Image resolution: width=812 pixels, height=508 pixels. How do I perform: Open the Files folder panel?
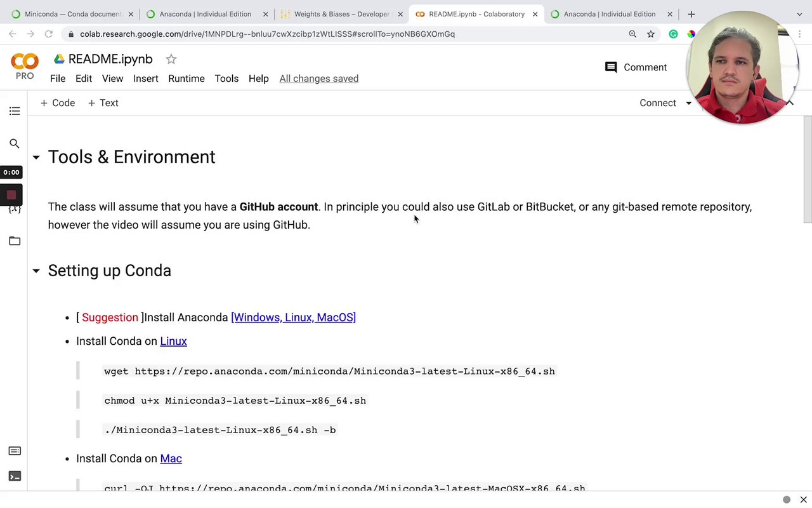click(x=15, y=241)
